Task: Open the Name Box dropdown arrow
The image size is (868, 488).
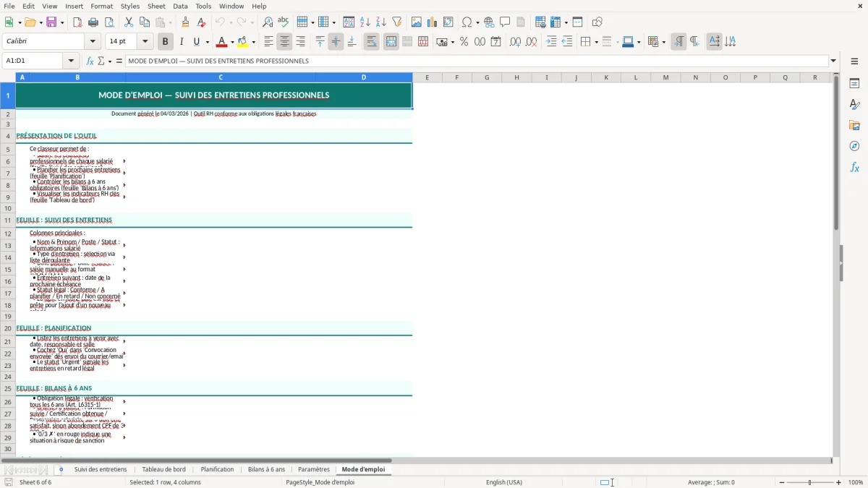Action: (71, 61)
